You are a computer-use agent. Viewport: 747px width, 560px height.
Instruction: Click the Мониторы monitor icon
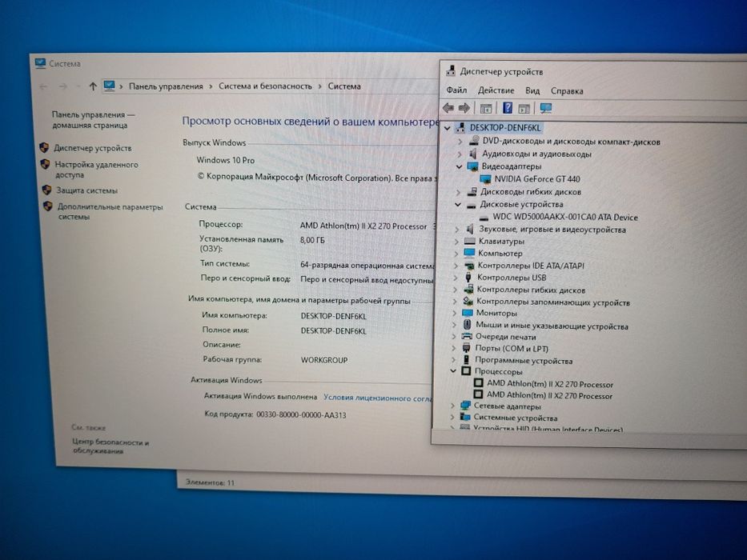coord(468,313)
